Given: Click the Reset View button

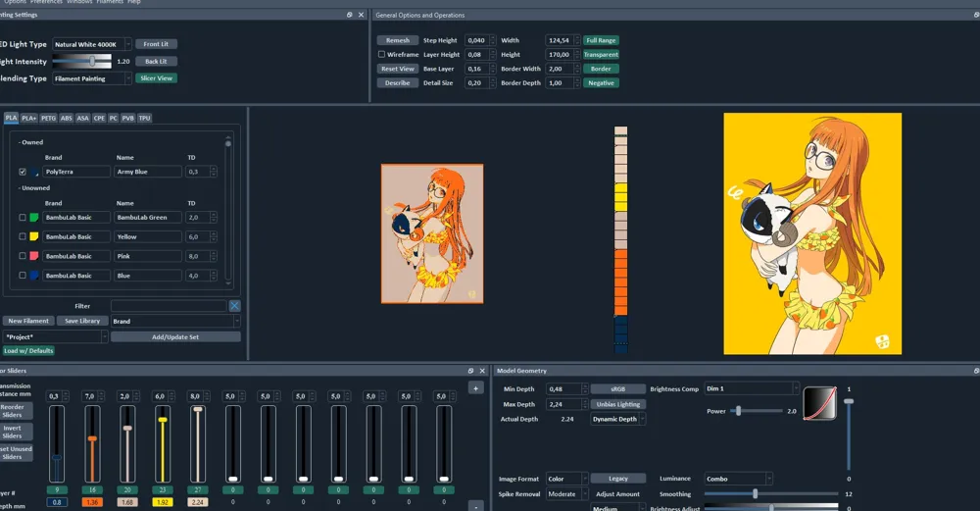Looking at the screenshot, I should click(398, 69).
